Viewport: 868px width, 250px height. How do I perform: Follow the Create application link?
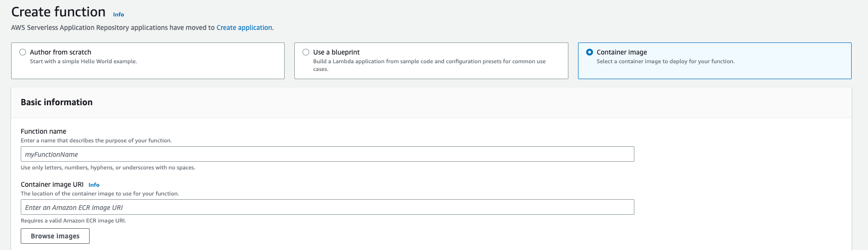point(244,28)
